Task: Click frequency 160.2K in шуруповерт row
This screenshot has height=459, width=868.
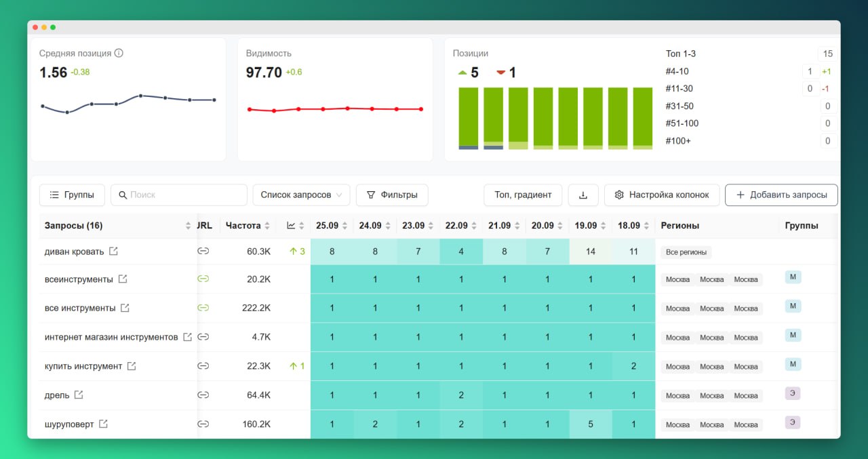Action: 256,424
